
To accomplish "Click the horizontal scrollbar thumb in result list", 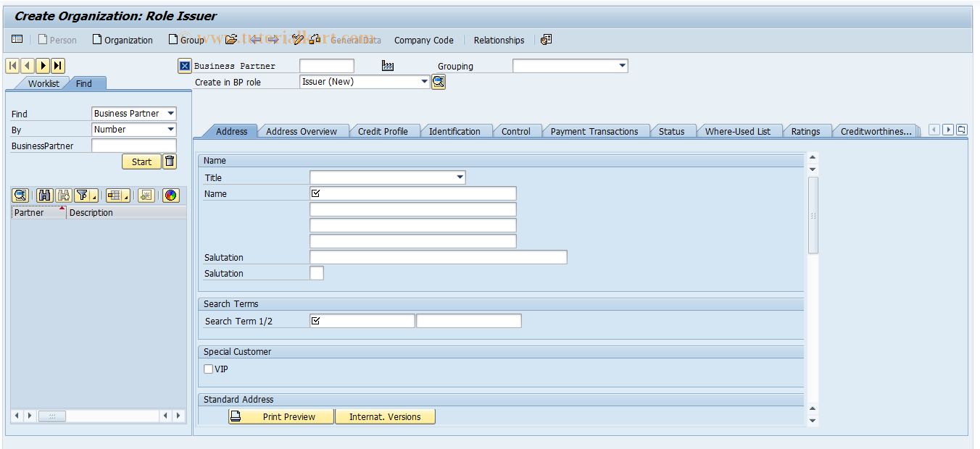I will 51,416.
